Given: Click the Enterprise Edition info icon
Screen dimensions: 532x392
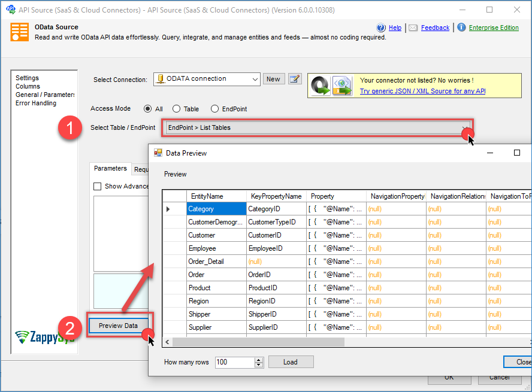Looking at the screenshot, I should point(461,28).
